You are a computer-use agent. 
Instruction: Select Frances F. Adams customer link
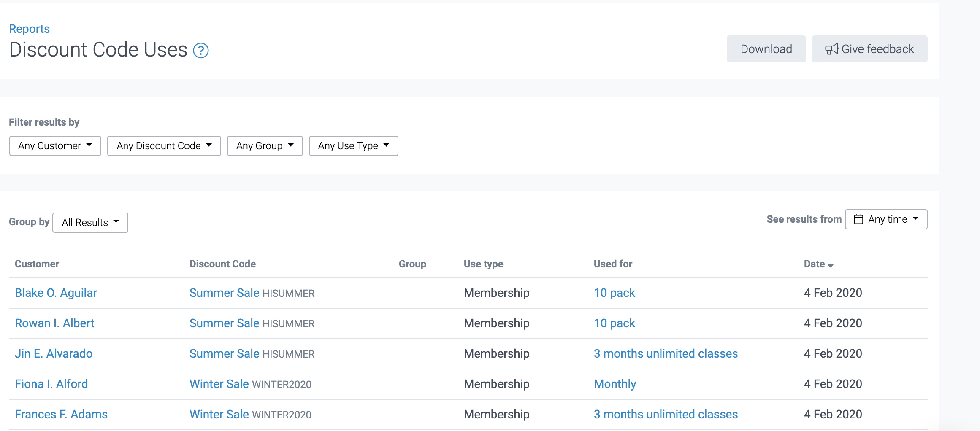pos(61,415)
